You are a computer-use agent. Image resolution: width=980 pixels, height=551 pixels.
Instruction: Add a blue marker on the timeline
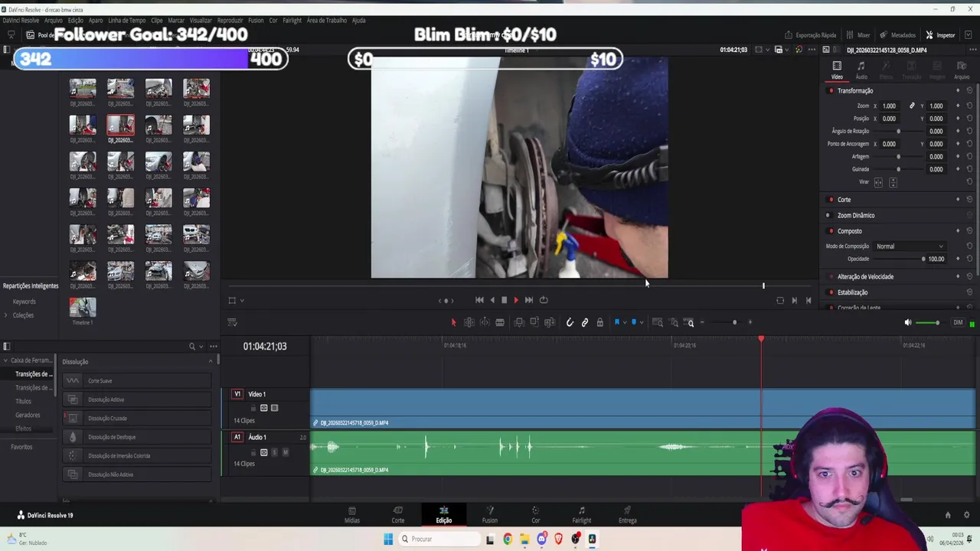634,323
